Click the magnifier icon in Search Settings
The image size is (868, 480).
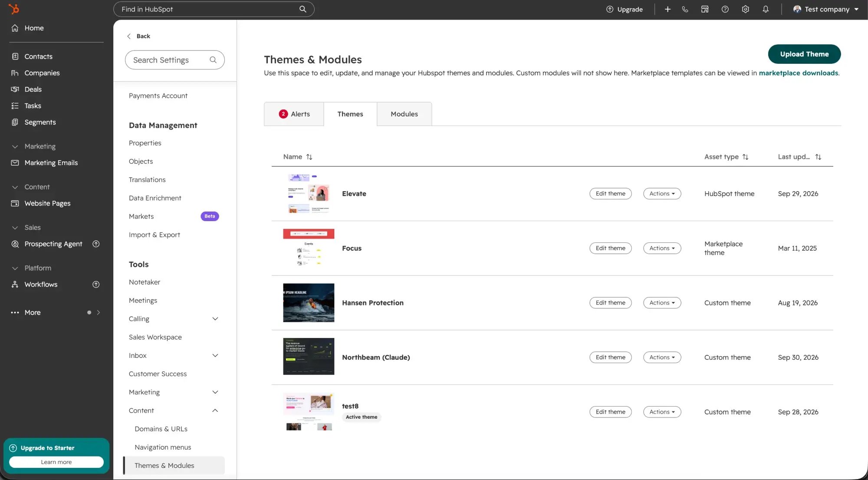click(x=213, y=60)
